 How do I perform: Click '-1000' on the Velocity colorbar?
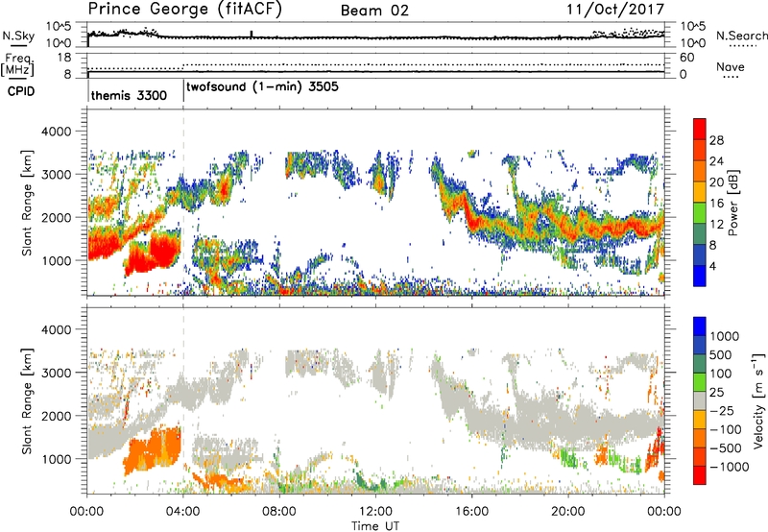[x=730, y=467]
